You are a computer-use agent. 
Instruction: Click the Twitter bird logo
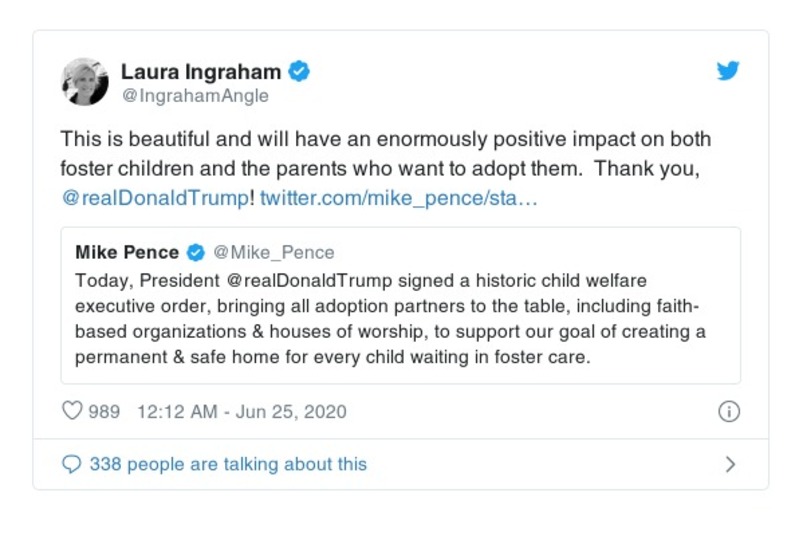tap(728, 71)
